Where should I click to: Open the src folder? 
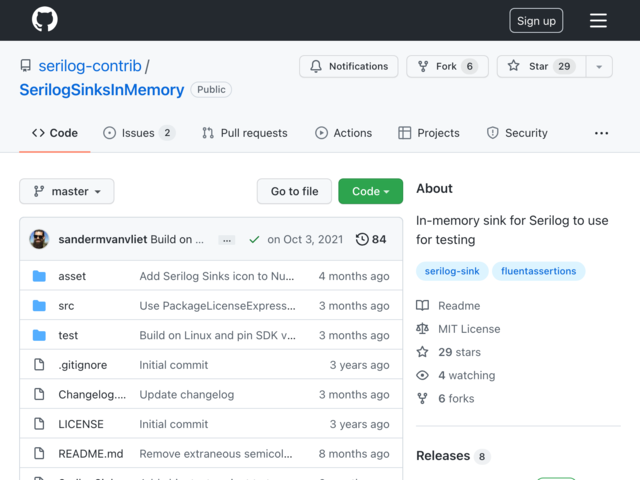pos(66,306)
